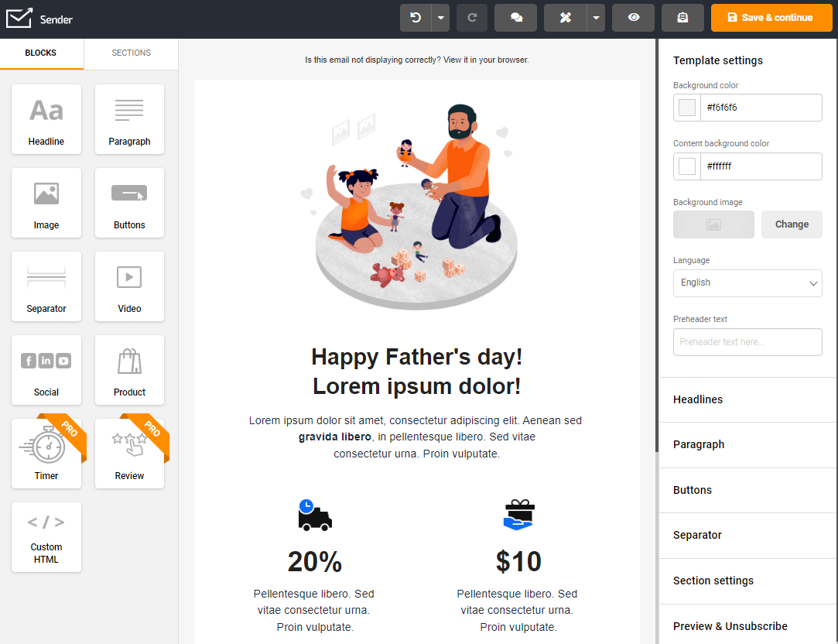This screenshot has width=838, height=644.
Task: Open 'View it in your browser' link
Action: tap(487, 60)
